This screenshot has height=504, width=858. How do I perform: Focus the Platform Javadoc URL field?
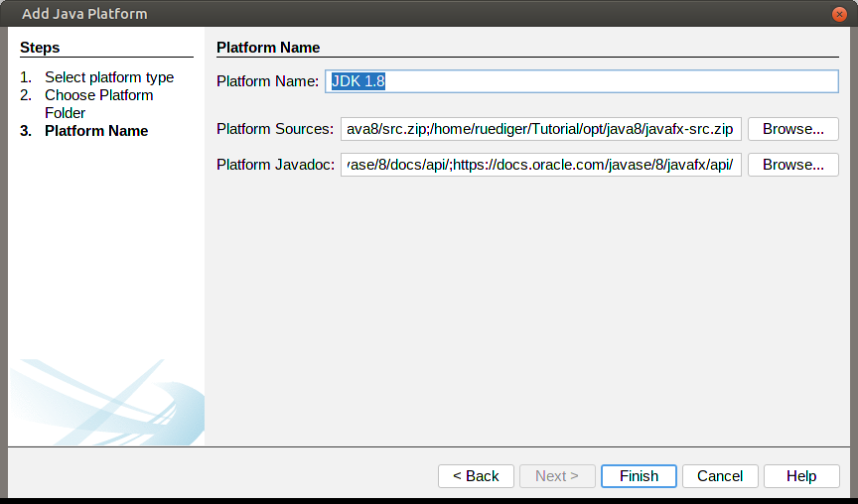pos(540,165)
